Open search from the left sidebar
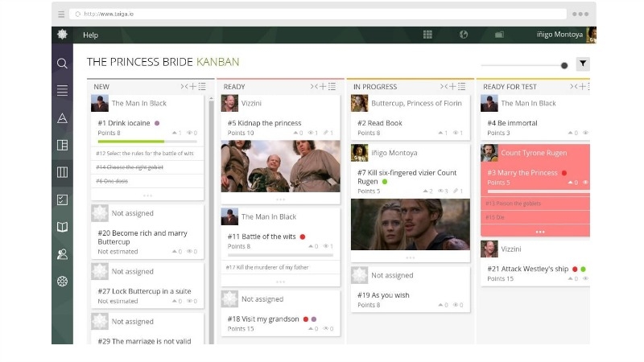 [62, 64]
